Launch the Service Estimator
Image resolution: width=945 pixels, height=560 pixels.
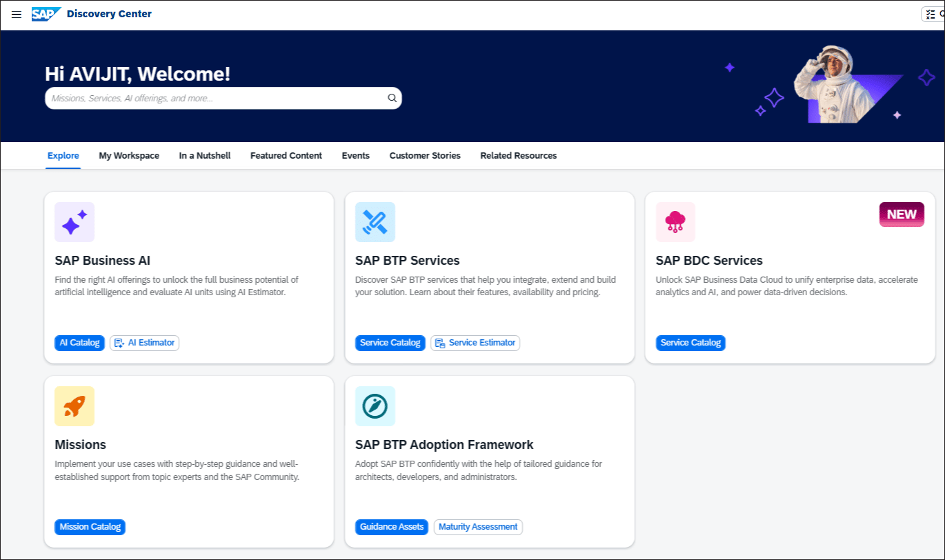coord(475,343)
